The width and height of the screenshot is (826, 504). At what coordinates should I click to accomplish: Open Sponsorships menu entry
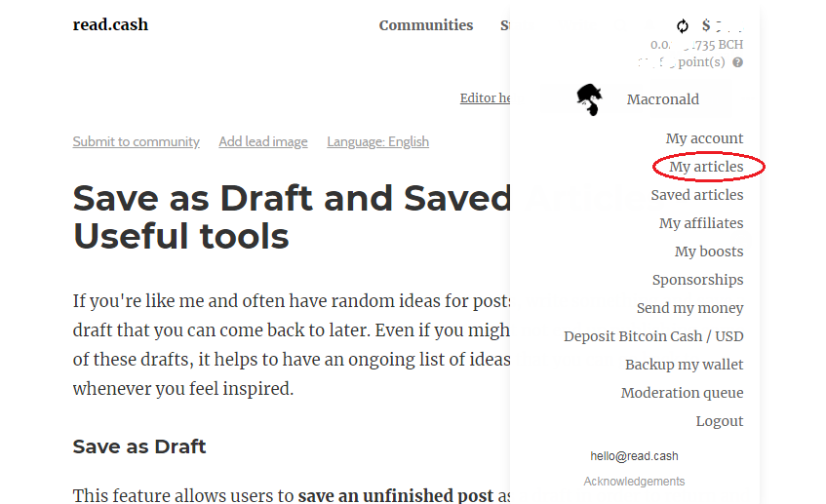pyautogui.click(x=697, y=280)
